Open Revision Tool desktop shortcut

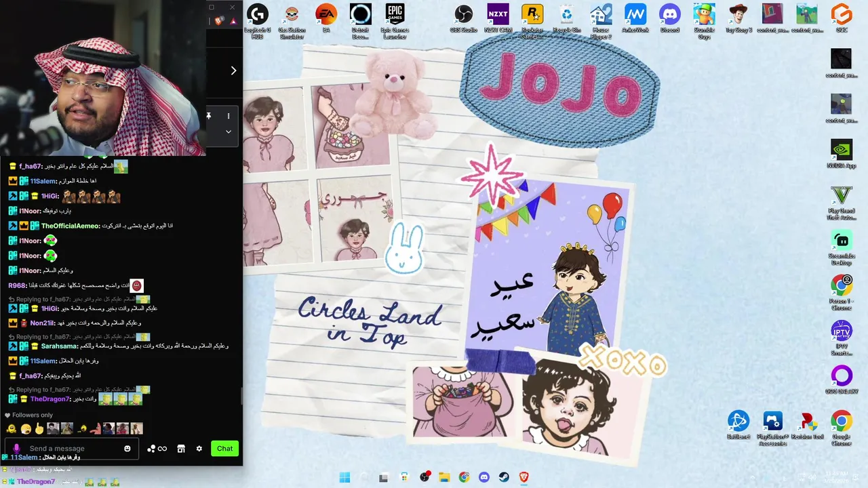click(807, 425)
